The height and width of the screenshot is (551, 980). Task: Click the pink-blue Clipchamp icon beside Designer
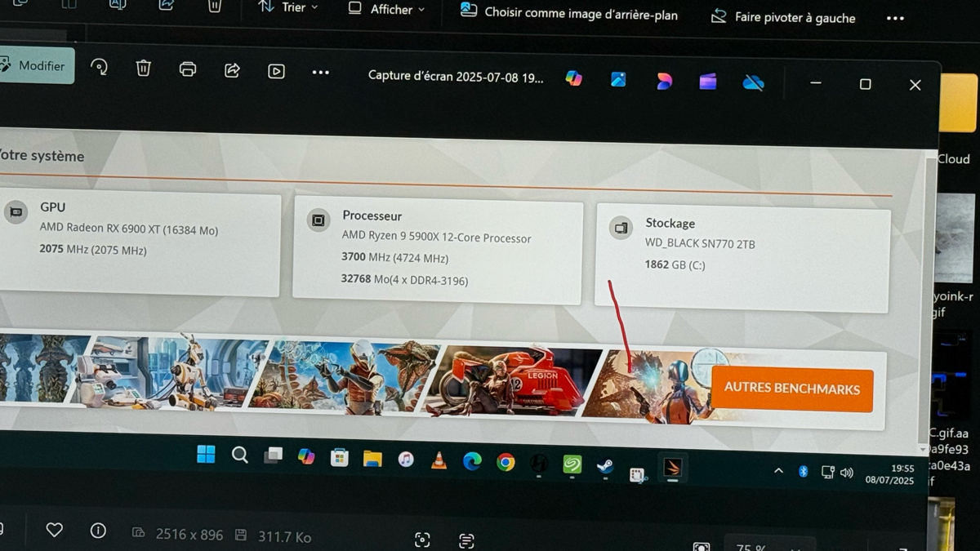pyautogui.click(x=664, y=81)
